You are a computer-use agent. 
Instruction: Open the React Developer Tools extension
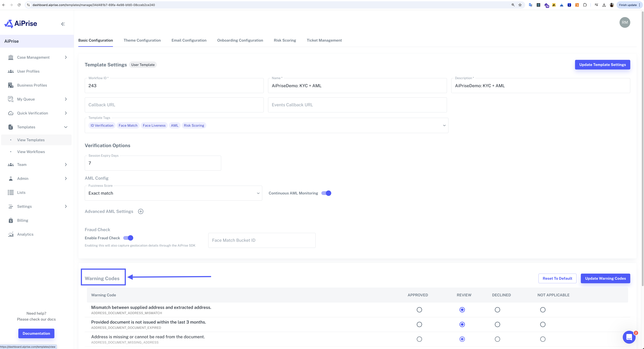coord(538,5)
